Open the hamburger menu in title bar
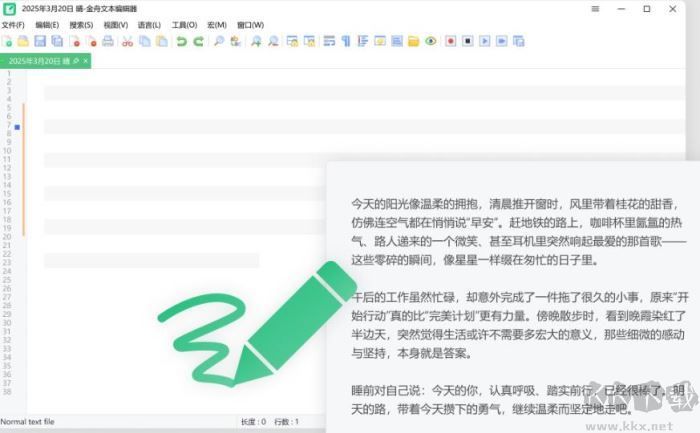Image resolution: width=700 pixels, height=433 pixels. coord(595,9)
